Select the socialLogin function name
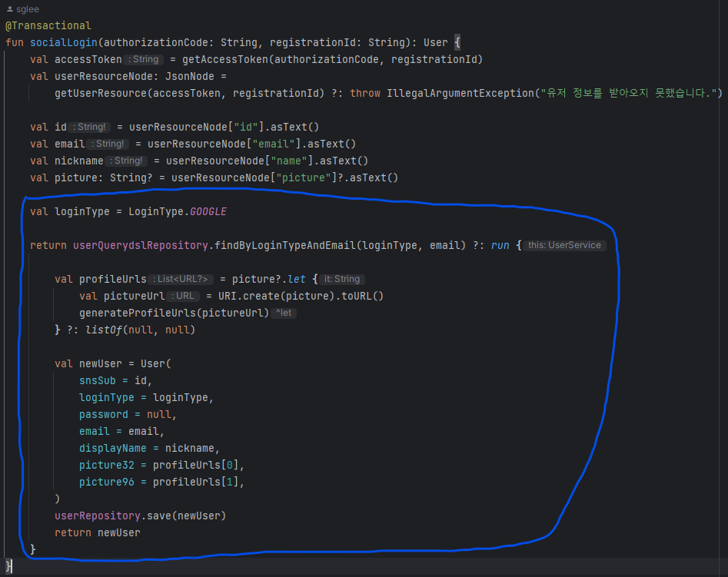This screenshot has width=728, height=577. 64,42
